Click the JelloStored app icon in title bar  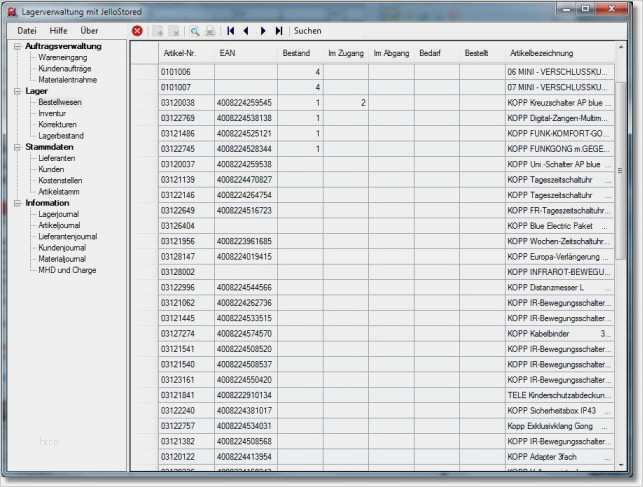(x=11, y=9)
